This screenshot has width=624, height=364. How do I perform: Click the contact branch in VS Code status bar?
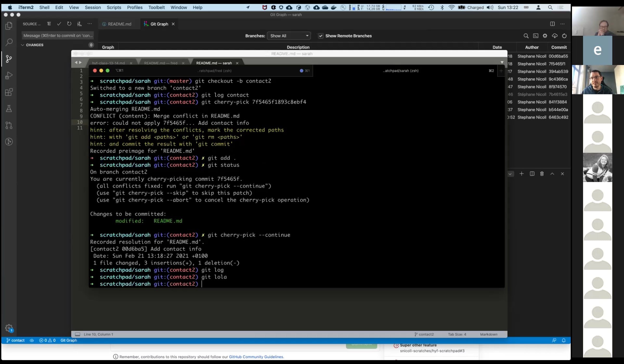[x=15, y=340]
